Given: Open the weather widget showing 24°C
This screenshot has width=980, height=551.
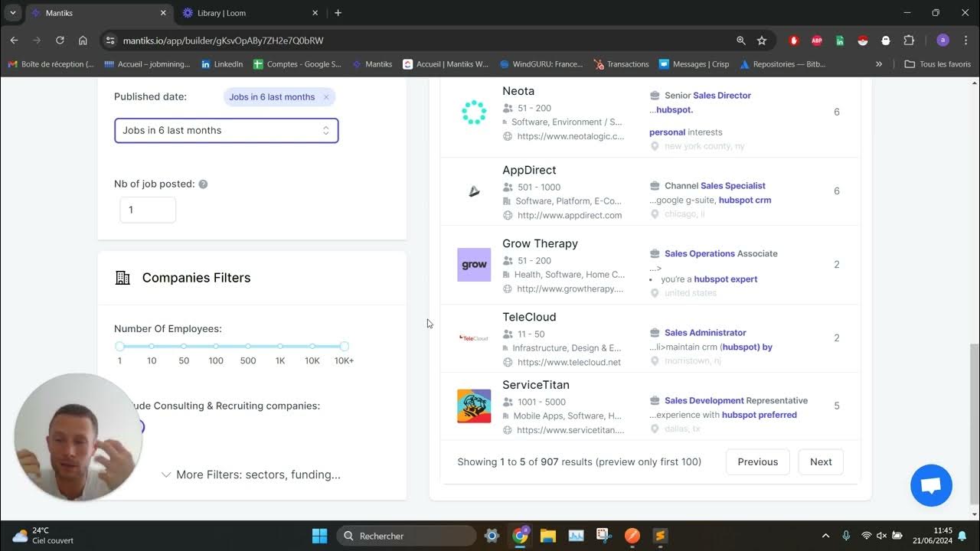Looking at the screenshot, I should point(44,536).
